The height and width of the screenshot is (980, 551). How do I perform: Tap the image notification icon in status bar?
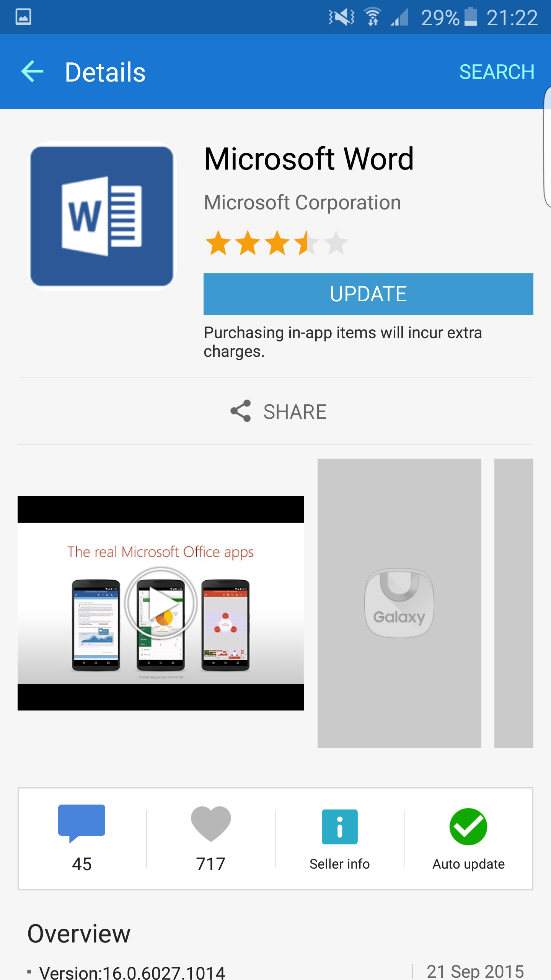click(23, 17)
